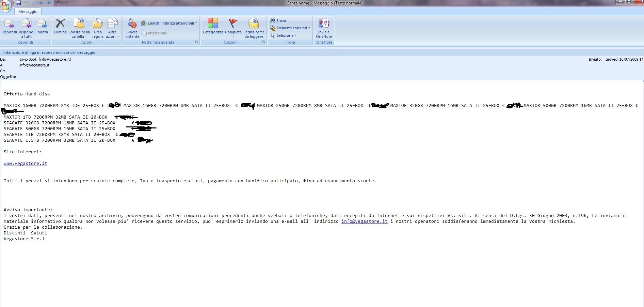Click 'Vegastore S.r.l' signature text
Viewport: 644px width, 307px height.
click(24, 239)
